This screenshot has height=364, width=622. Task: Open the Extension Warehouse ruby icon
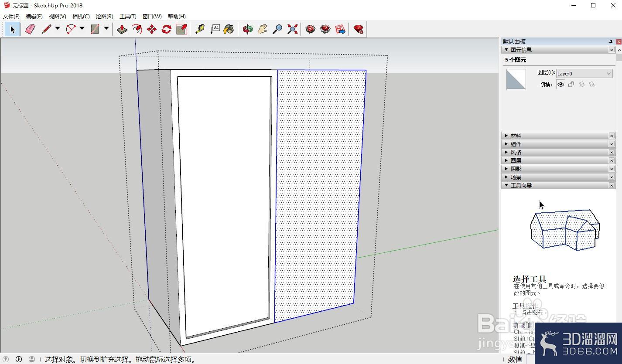359,29
